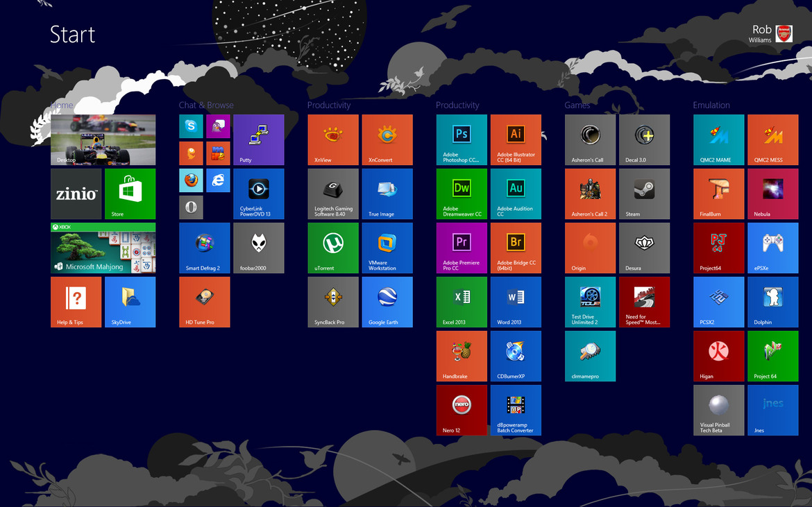
Task: Open the Asheron's Call 2 tile
Action: [591, 194]
